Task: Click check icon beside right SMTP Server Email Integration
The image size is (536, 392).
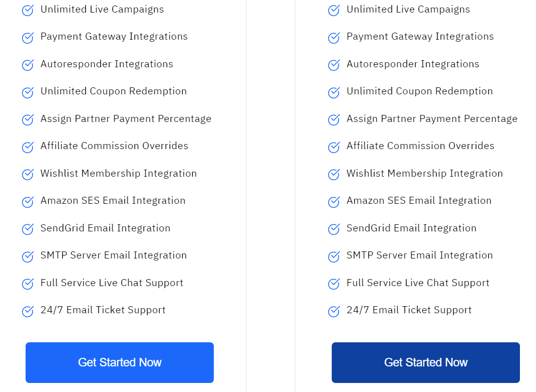Action: coord(334,256)
